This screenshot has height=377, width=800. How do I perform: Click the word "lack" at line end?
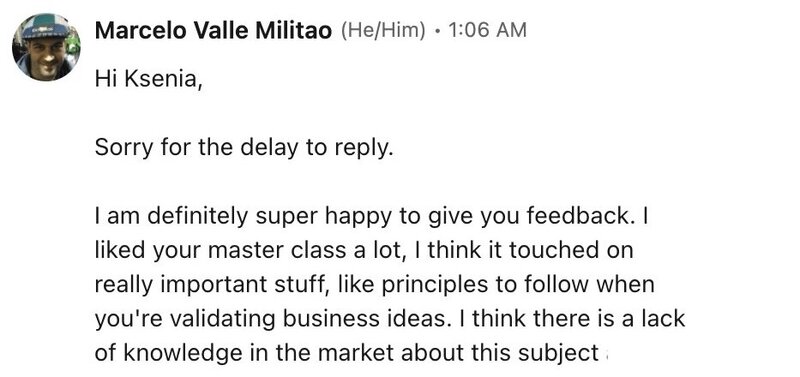pyautogui.click(x=663, y=319)
